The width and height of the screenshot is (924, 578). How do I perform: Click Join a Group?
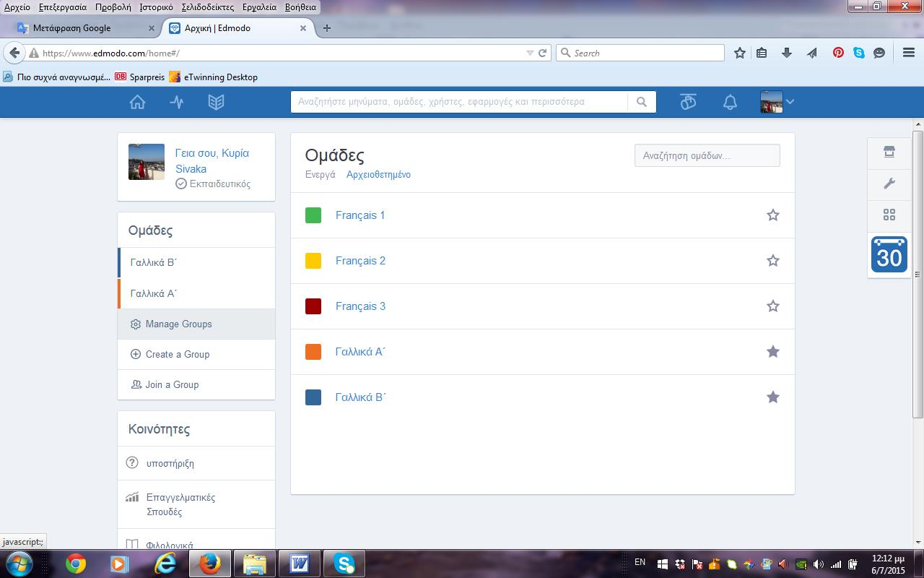click(x=196, y=384)
